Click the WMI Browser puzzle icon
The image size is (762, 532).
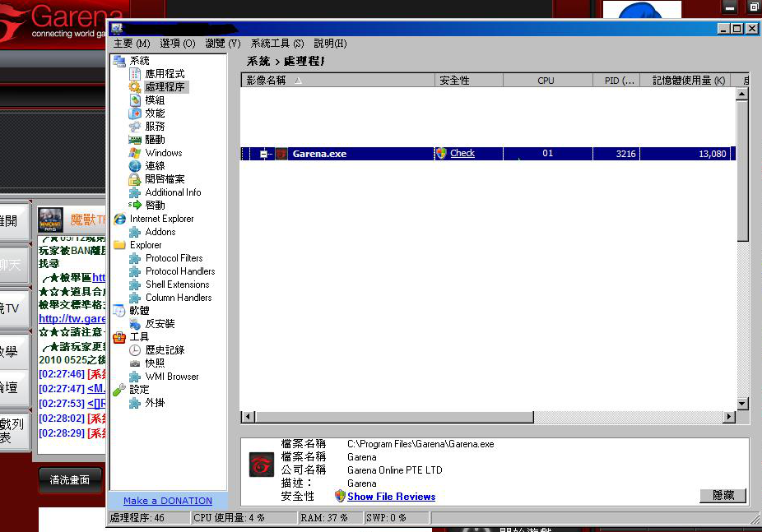tap(135, 377)
